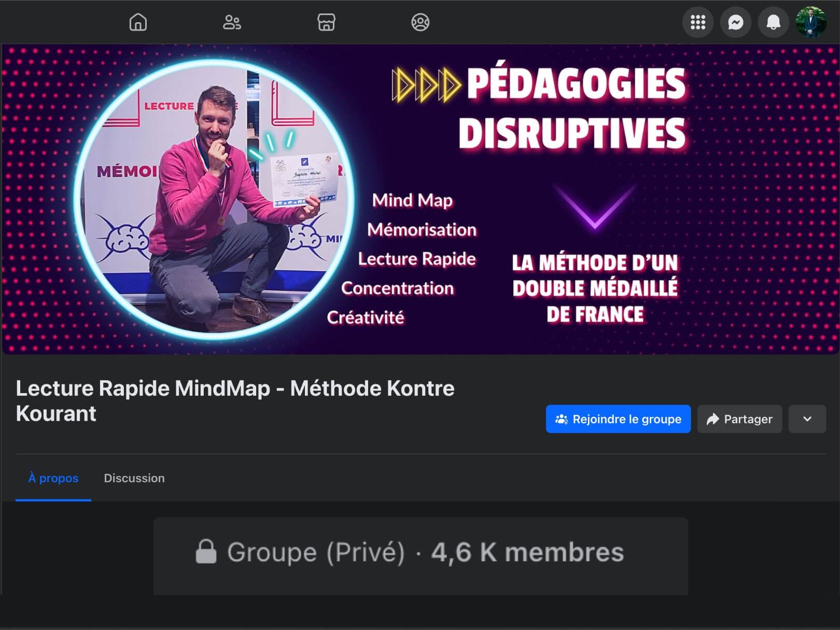Open Messenger
Image resolution: width=840 pixels, height=630 pixels.
[x=735, y=22]
